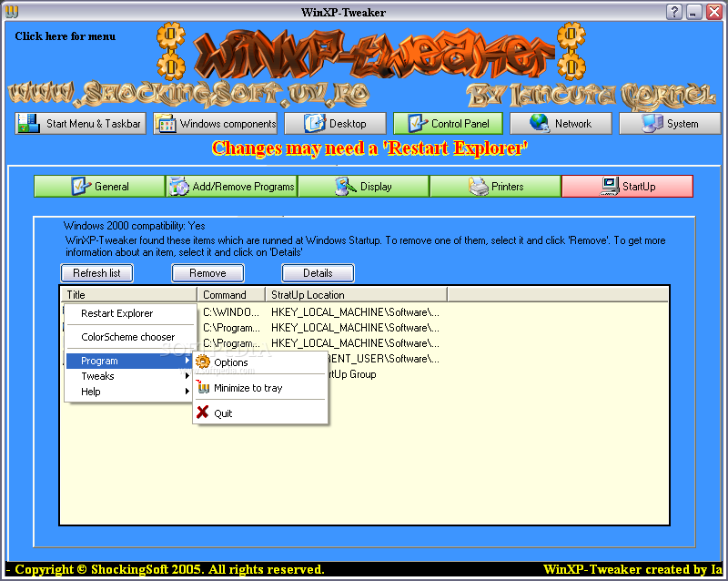728x581 pixels.
Task: Select the ...rtUp Group location row
Action: pos(352,374)
